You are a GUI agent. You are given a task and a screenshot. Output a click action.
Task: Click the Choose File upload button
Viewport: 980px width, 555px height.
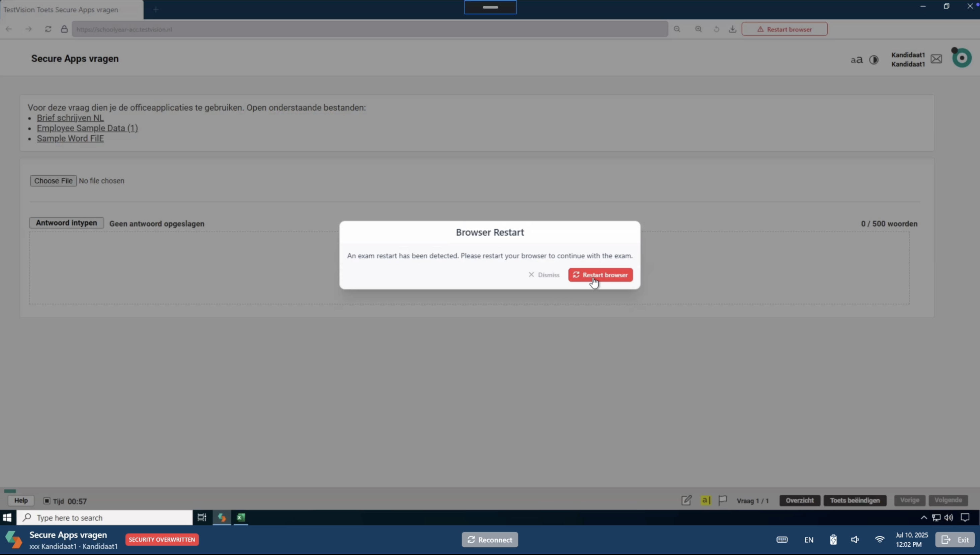(53, 181)
